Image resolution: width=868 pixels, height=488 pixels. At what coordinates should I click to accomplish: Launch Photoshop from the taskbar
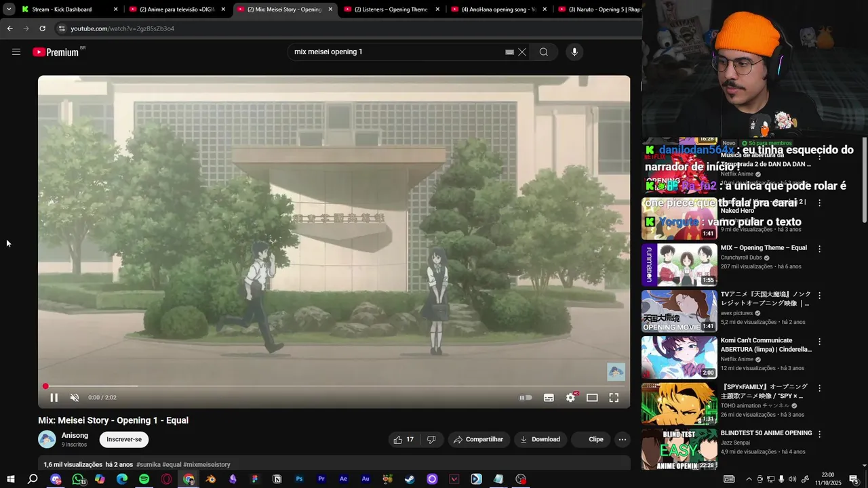299,479
